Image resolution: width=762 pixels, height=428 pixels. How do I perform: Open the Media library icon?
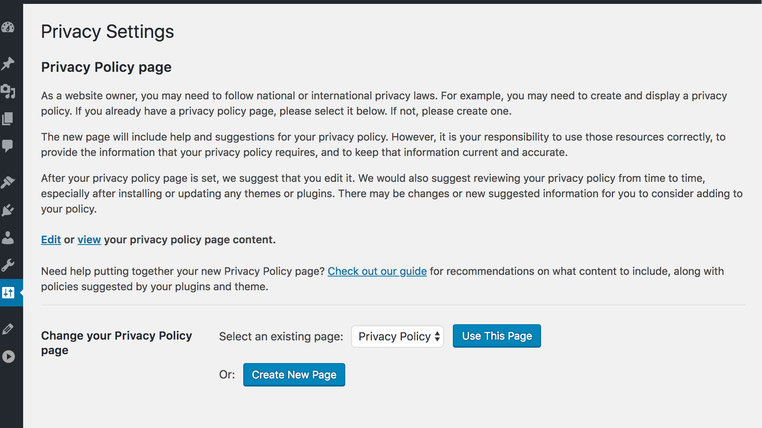tap(8, 91)
